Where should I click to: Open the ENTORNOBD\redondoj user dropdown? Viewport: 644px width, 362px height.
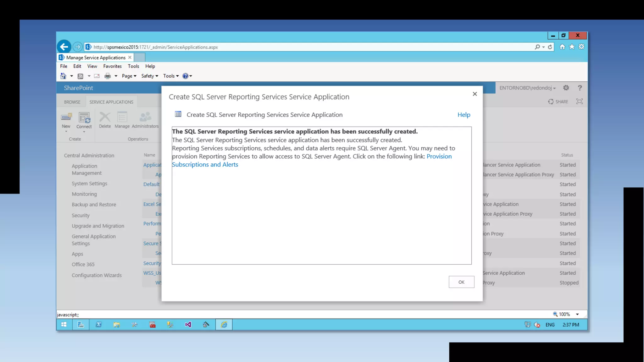click(527, 88)
